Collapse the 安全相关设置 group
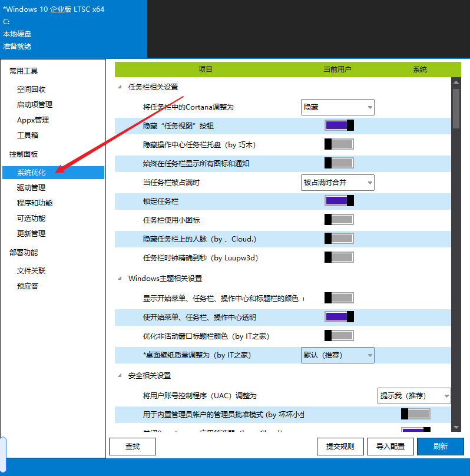The height and width of the screenshot is (476, 470). point(120,375)
